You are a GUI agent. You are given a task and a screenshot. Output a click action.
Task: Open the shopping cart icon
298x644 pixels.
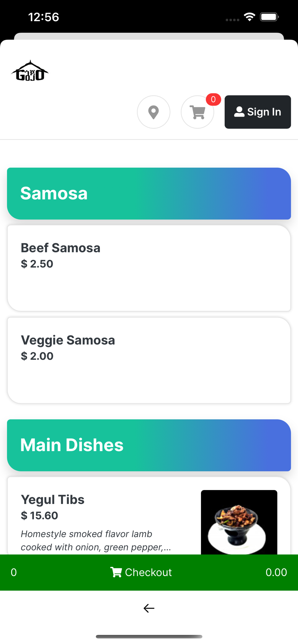[197, 112]
